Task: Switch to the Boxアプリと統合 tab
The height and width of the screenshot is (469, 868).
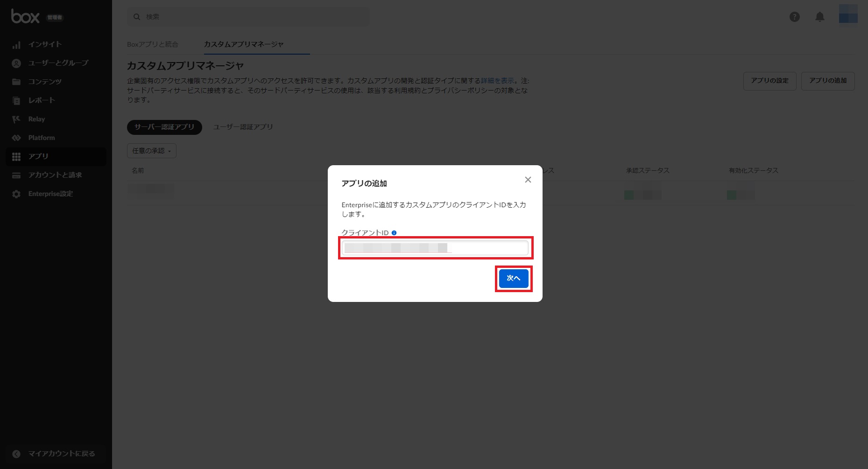Action: (x=152, y=44)
